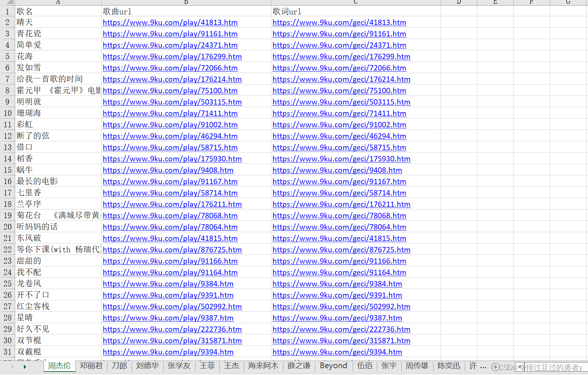Screen dimensions: 588x375
Task: Select the cell with song 好久不见
Action: click(x=58, y=329)
